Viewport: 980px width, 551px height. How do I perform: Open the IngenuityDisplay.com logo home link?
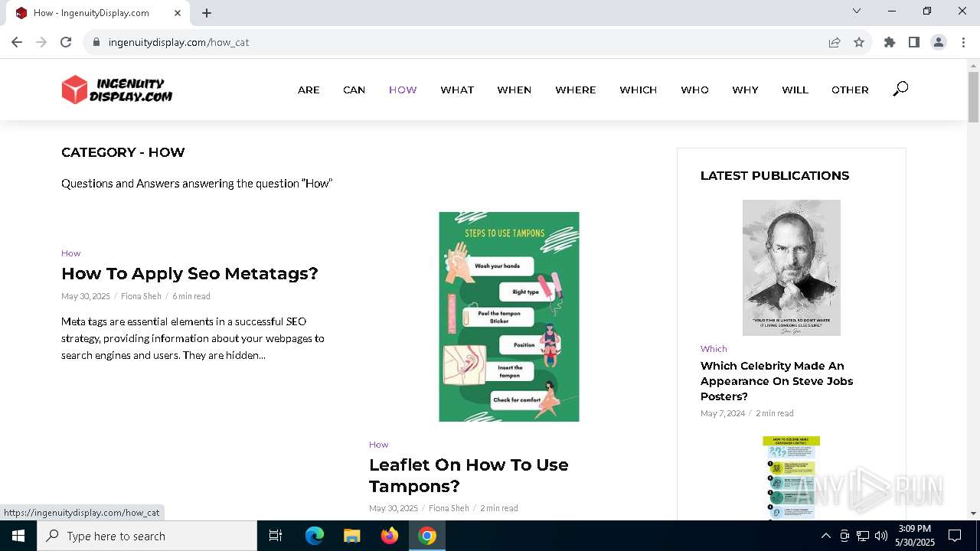117,90
